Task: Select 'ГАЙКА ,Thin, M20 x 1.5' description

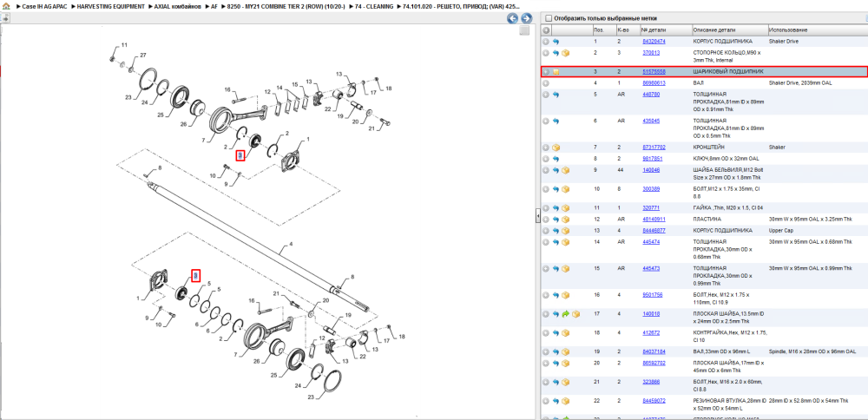Action: pos(728,208)
